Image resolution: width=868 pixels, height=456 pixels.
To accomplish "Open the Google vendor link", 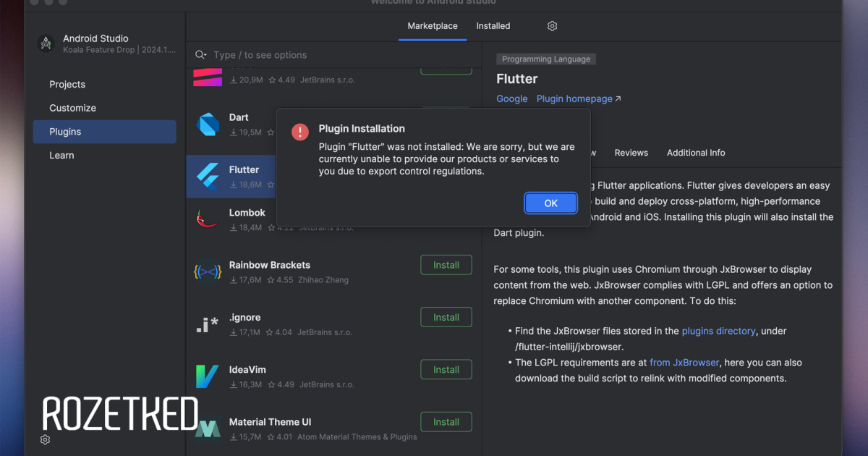I will point(512,98).
